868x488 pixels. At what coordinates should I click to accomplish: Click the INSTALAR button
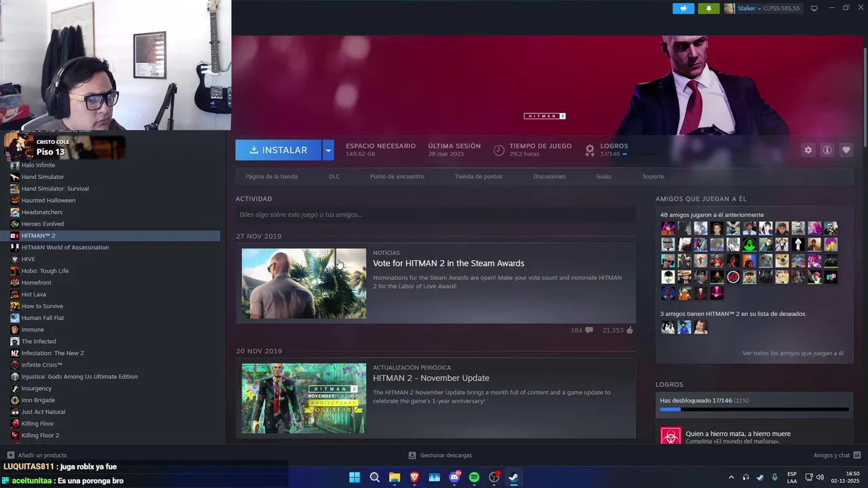point(279,150)
